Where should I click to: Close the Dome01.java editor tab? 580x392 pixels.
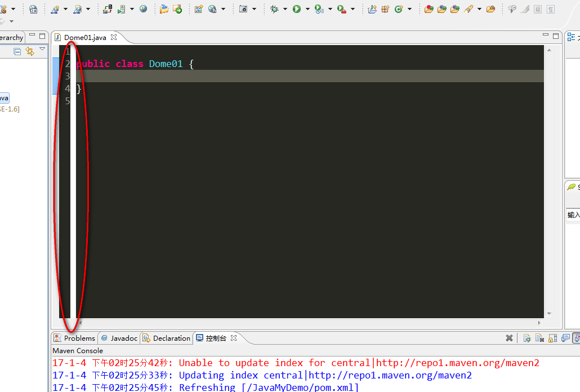(x=114, y=37)
